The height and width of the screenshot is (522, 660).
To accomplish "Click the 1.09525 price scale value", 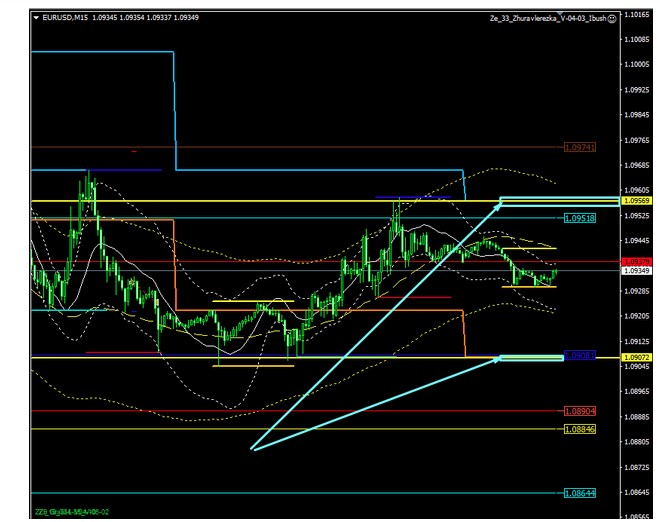I will (x=636, y=216).
